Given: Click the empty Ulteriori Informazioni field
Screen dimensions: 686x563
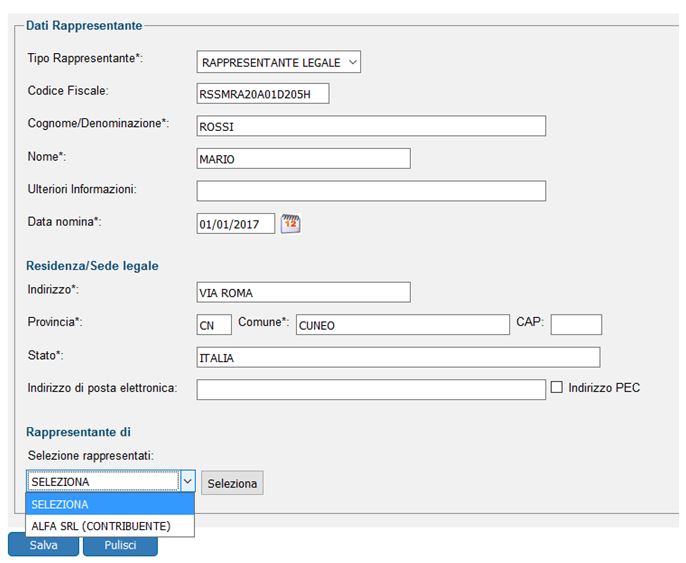Looking at the screenshot, I should point(371,191).
